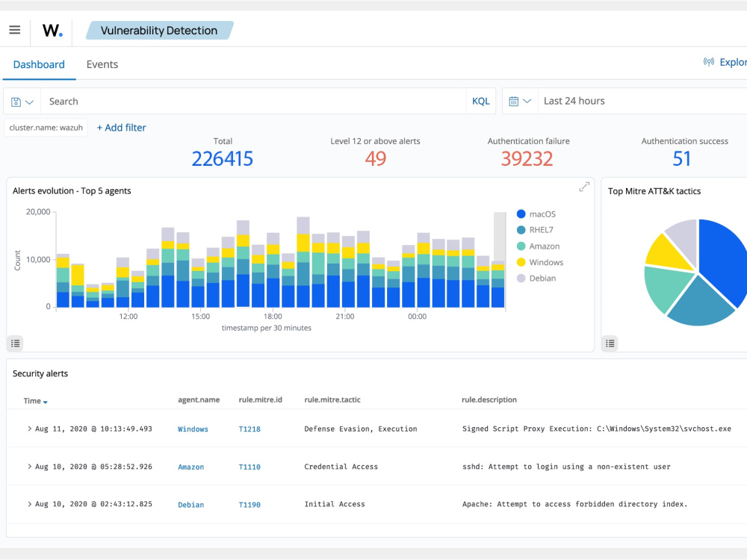Open the Explore agent link
This screenshot has height=560, width=747.
[x=734, y=62]
